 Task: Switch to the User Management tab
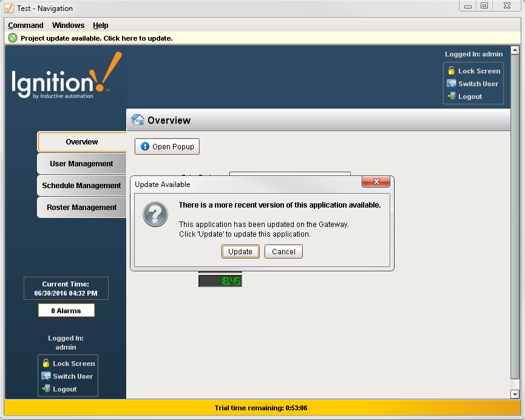(x=81, y=163)
